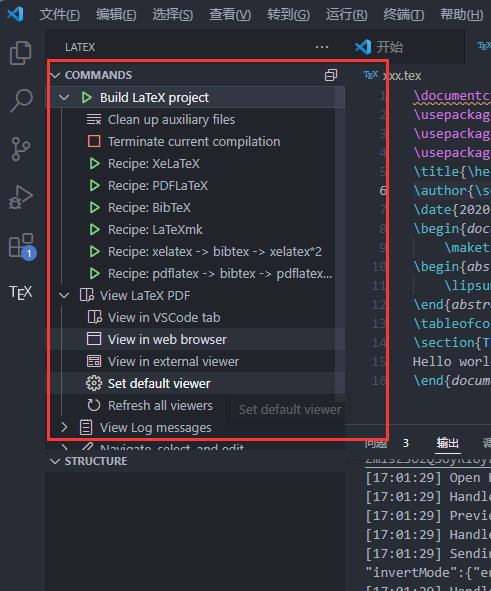Run Recipe: XeLaTeX
The height and width of the screenshot is (591, 491).
[x=154, y=164]
